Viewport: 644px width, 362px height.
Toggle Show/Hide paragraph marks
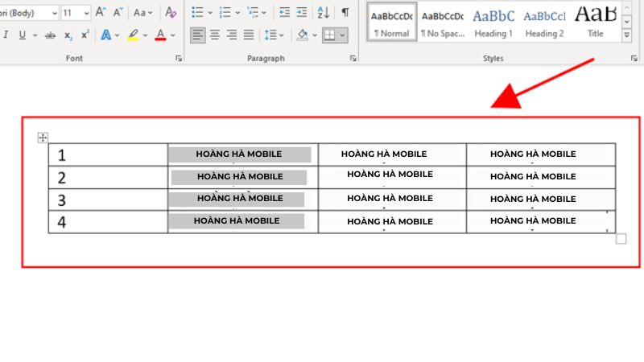point(345,13)
